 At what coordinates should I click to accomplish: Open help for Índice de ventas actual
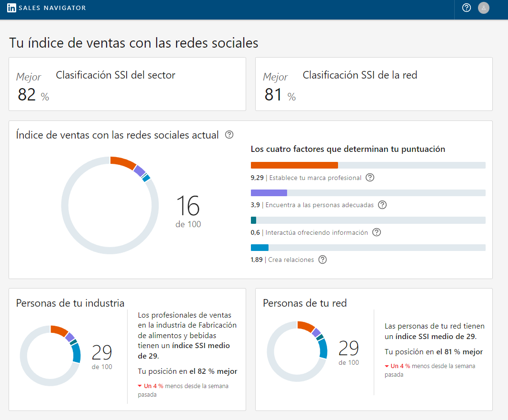coord(229,134)
